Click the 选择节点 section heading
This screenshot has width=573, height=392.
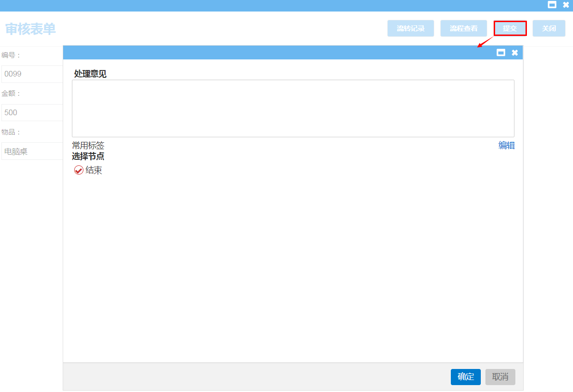88,156
